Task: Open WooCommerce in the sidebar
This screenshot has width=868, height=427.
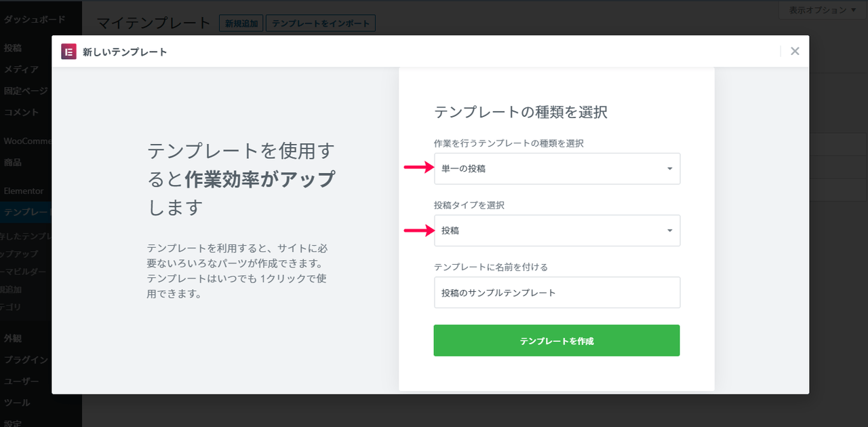Action: coord(28,141)
